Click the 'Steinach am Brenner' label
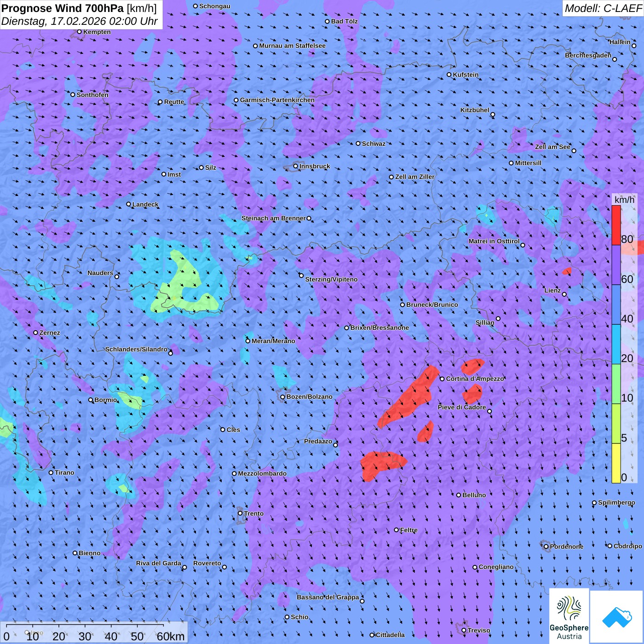Screen dimensions: 644x644 click(x=273, y=218)
